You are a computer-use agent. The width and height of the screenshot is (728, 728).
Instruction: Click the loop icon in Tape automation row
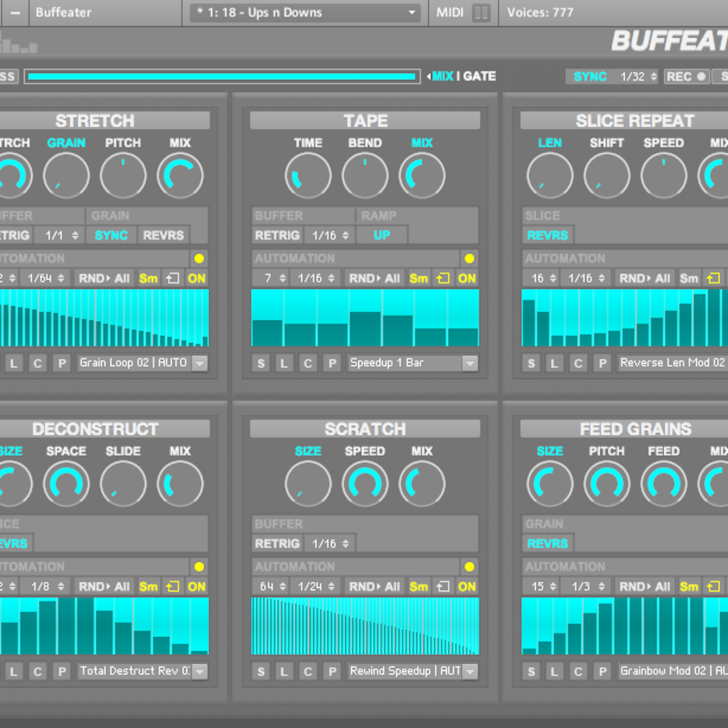443,279
